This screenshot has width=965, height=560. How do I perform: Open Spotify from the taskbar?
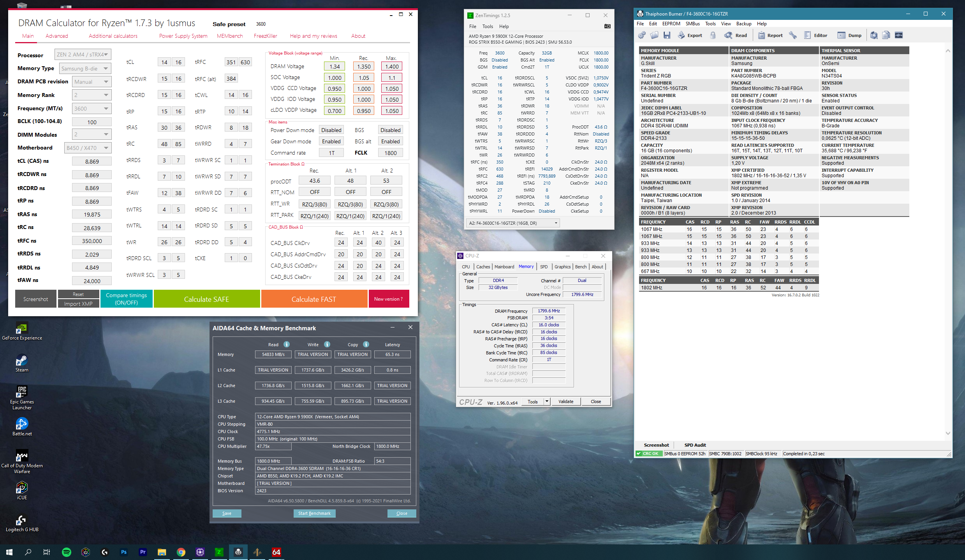click(x=67, y=552)
